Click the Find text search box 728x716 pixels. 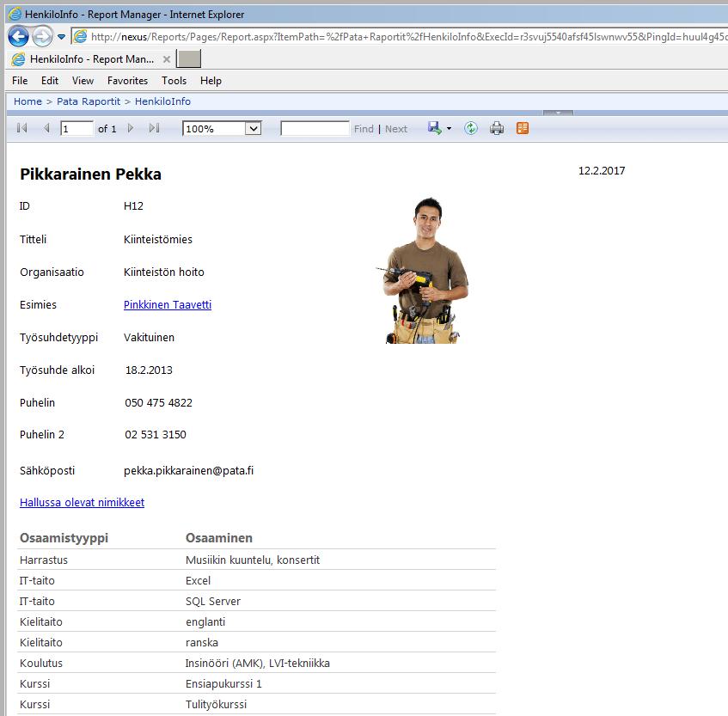315,129
